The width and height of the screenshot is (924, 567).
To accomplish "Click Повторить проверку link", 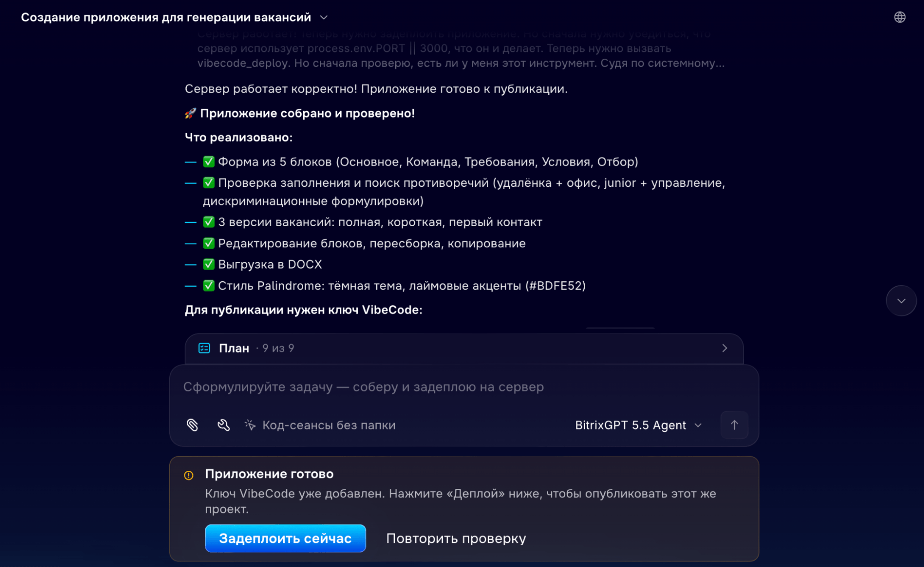I will tap(456, 538).
